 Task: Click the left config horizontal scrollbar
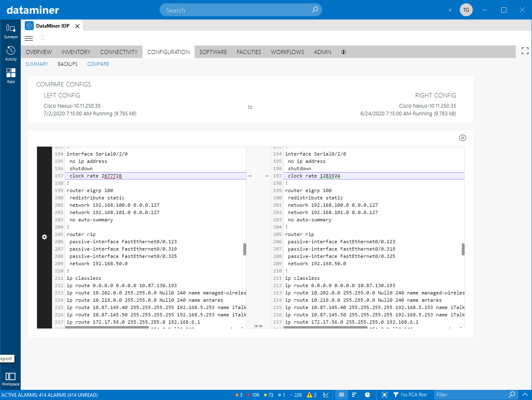pos(107,327)
